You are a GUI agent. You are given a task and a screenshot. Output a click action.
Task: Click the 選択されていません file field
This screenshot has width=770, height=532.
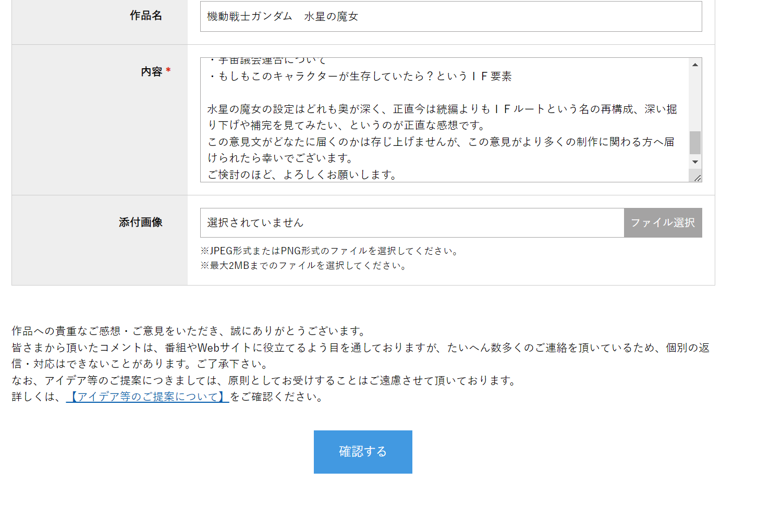tap(412, 222)
